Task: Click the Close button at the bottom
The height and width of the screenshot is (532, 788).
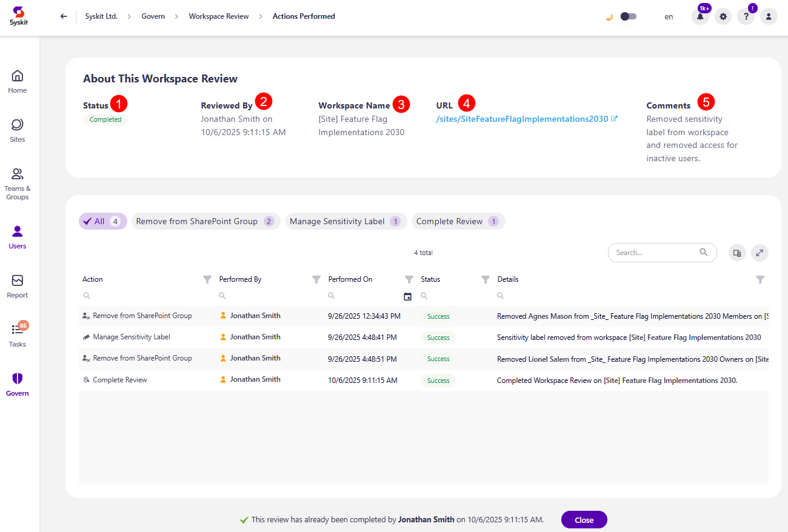Action: (584, 519)
